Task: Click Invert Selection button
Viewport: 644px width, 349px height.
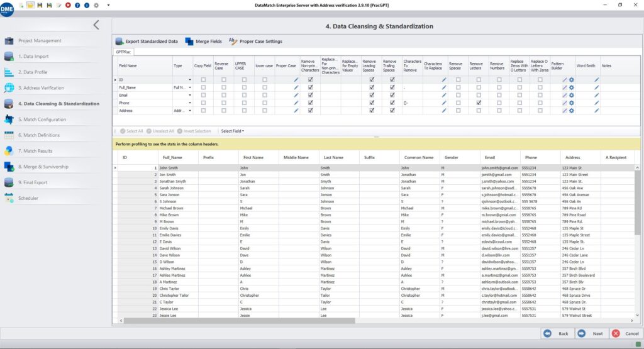Action: click(x=194, y=131)
